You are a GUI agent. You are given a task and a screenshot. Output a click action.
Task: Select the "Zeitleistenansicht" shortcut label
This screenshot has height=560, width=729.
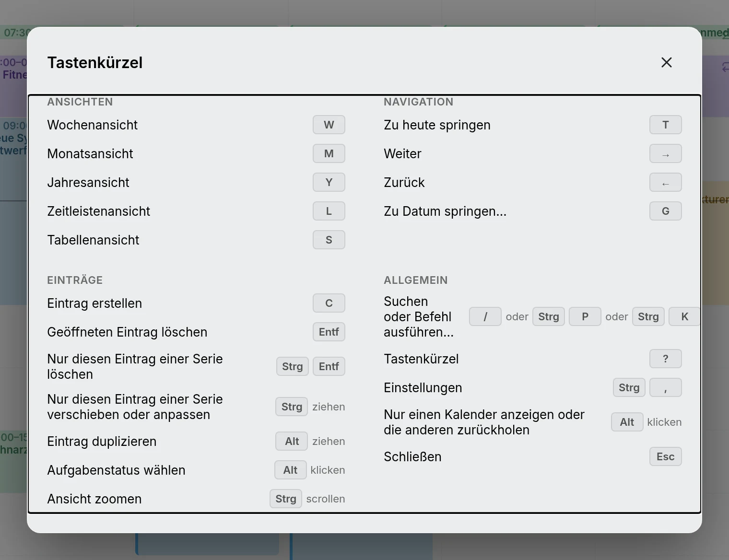(99, 211)
